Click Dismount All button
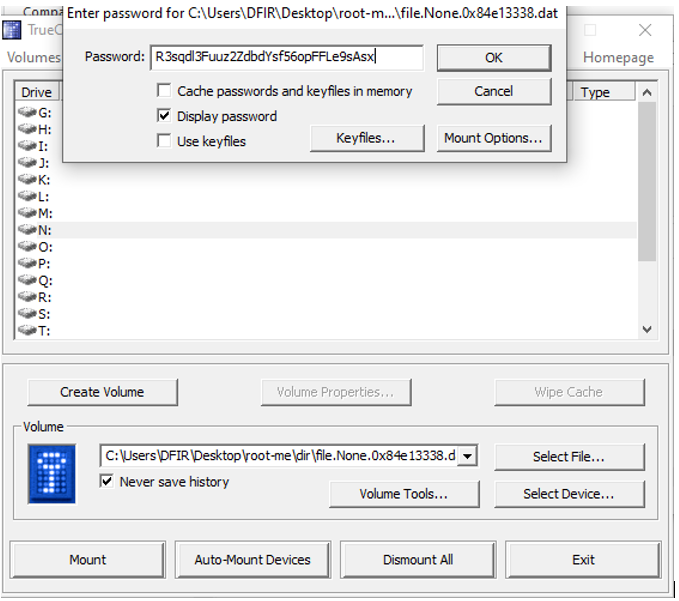The height and width of the screenshot is (601, 679). pyautogui.click(x=418, y=559)
